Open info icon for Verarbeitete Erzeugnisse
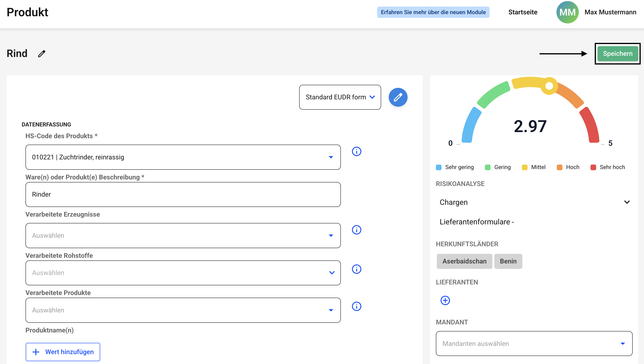This screenshot has width=644, height=364. click(x=356, y=230)
